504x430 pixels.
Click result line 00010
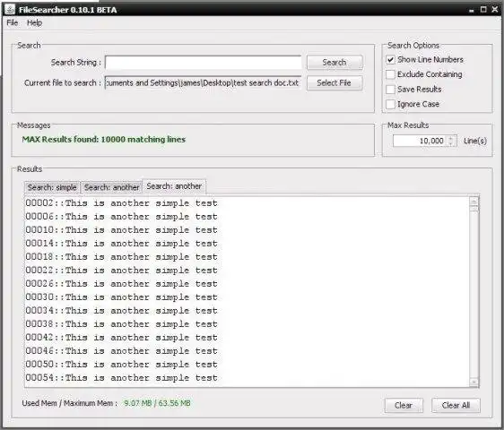click(x=121, y=230)
